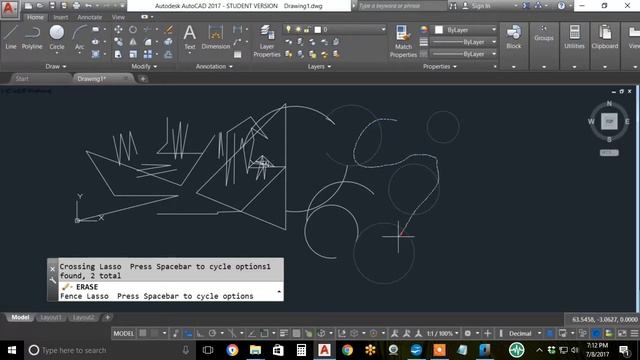Click the ERASE command line input
This screenshot has height=360, width=640.
pyautogui.click(x=171, y=291)
